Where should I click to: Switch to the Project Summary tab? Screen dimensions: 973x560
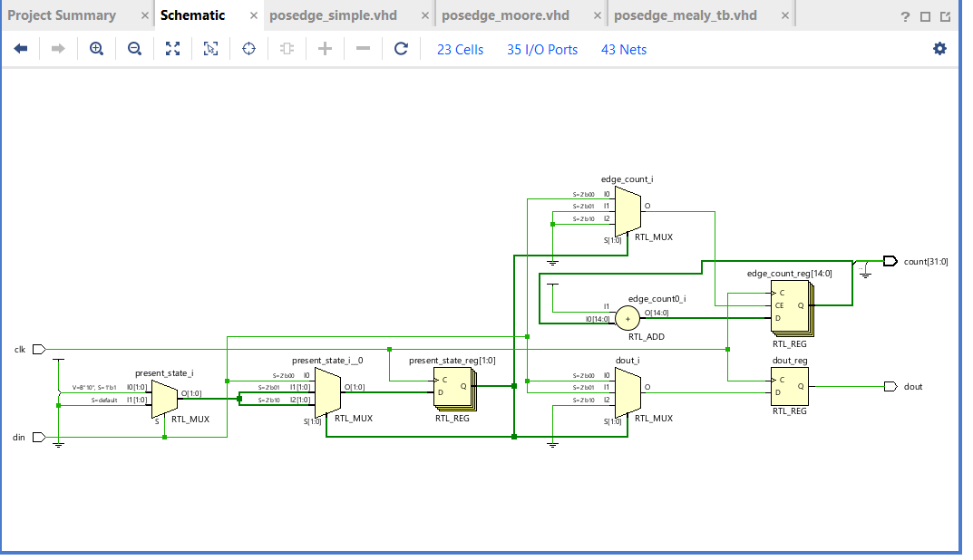point(63,14)
